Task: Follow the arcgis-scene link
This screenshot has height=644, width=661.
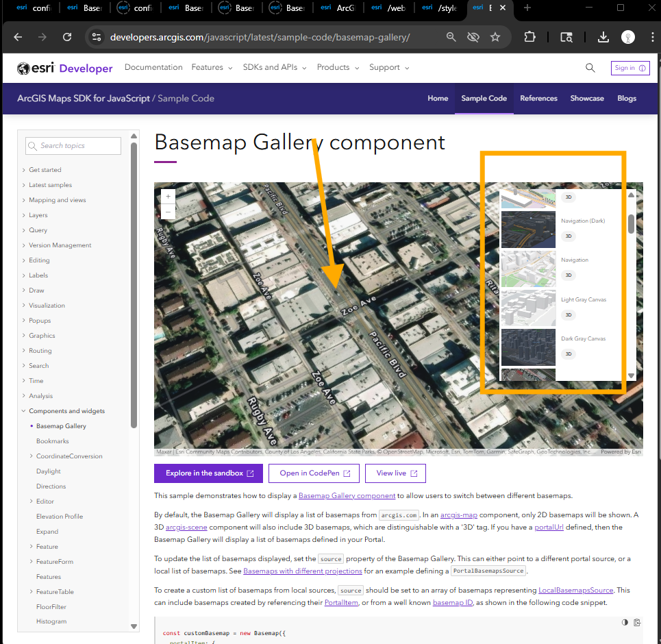Action: (186, 527)
